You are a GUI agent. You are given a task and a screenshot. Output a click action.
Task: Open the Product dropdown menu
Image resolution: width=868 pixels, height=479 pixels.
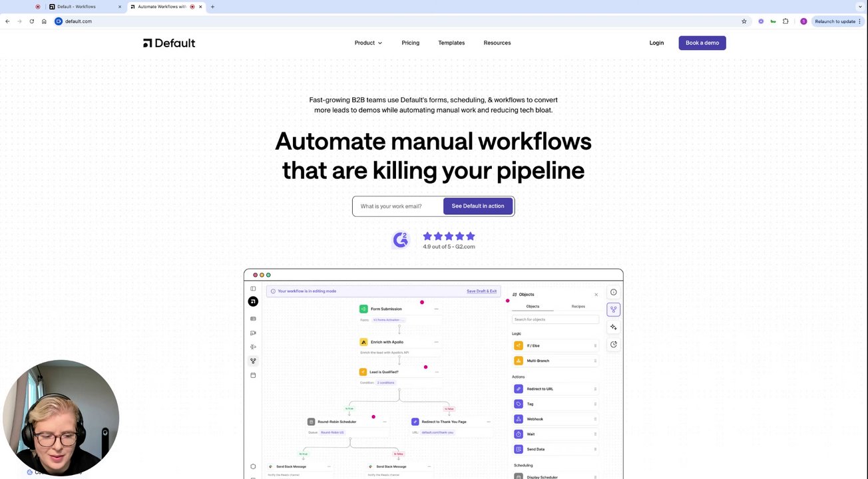[368, 43]
